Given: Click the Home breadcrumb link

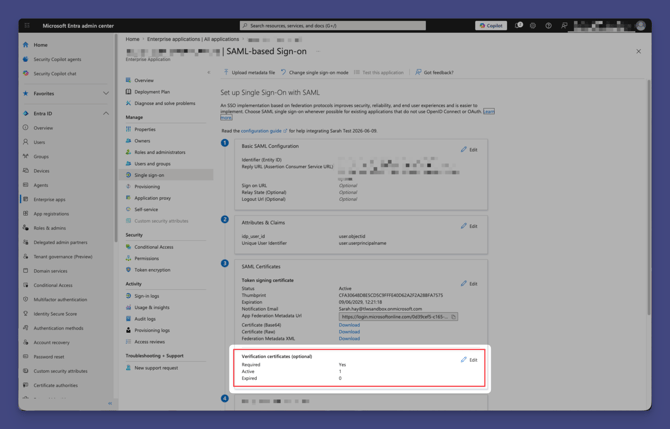Looking at the screenshot, I should coord(132,39).
